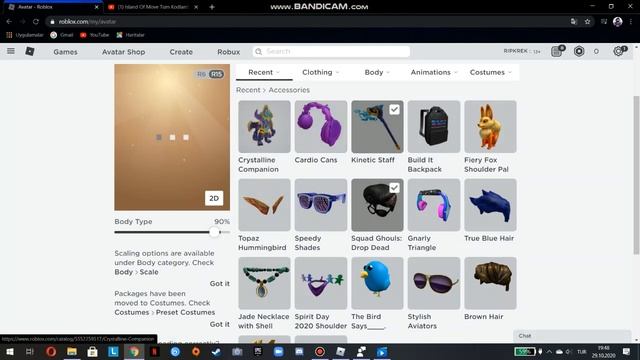Open a new browser tab
640x360 pixels.
[212, 7]
